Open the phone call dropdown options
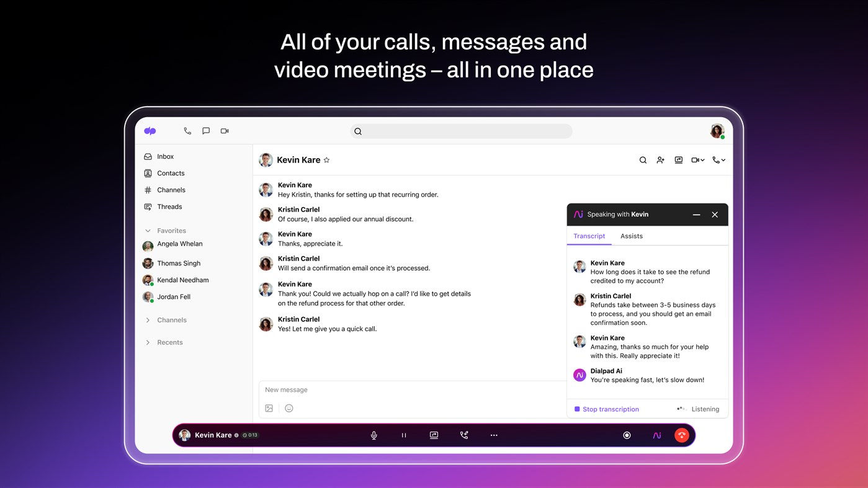The width and height of the screenshot is (868, 488). (x=723, y=159)
